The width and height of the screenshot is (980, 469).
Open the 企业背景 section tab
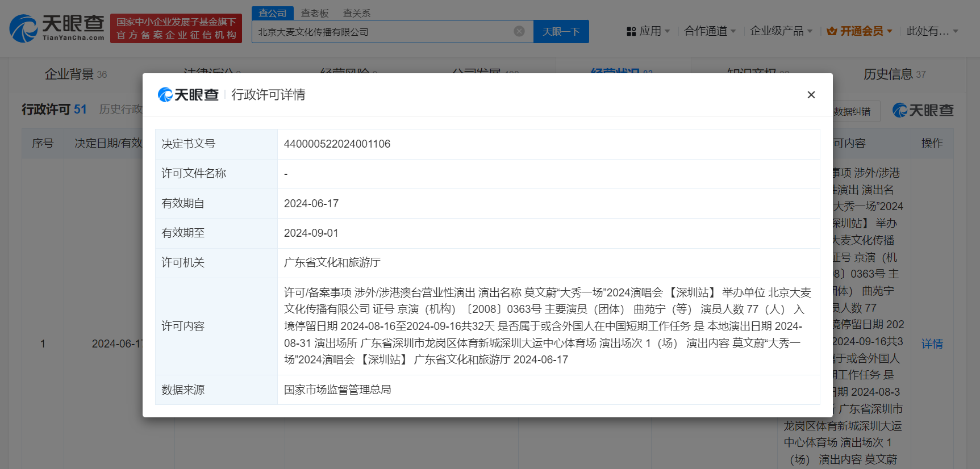[x=76, y=74]
